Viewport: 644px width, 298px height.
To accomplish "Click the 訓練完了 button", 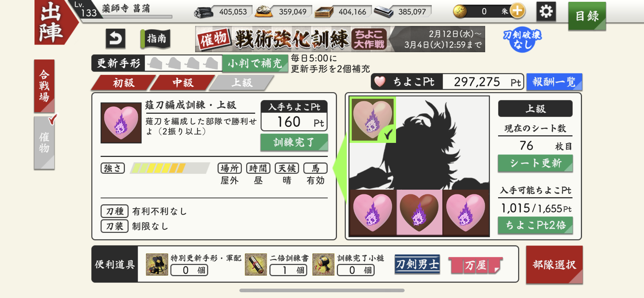I will [294, 143].
